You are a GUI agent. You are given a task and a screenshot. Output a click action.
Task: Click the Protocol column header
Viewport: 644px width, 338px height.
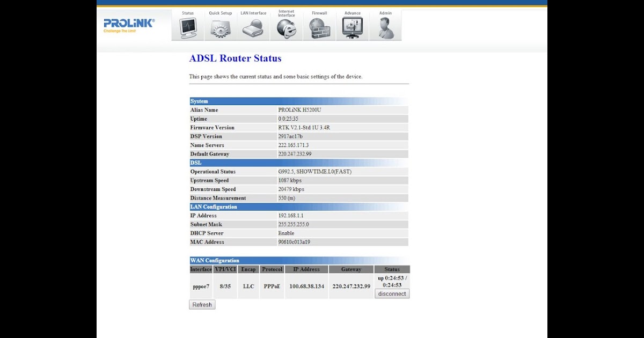pos(272,269)
